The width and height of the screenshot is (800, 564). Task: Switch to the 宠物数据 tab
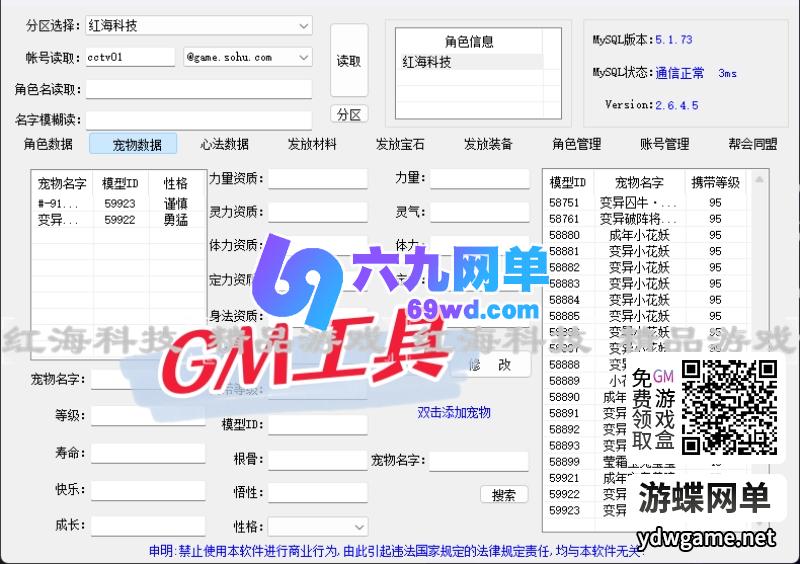(x=134, y=144)
